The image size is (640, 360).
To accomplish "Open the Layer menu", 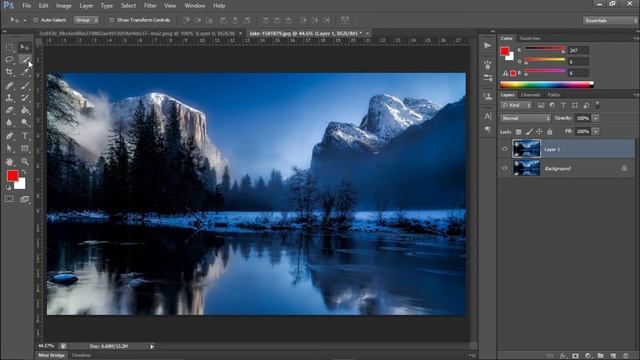I will coord(86,6).
